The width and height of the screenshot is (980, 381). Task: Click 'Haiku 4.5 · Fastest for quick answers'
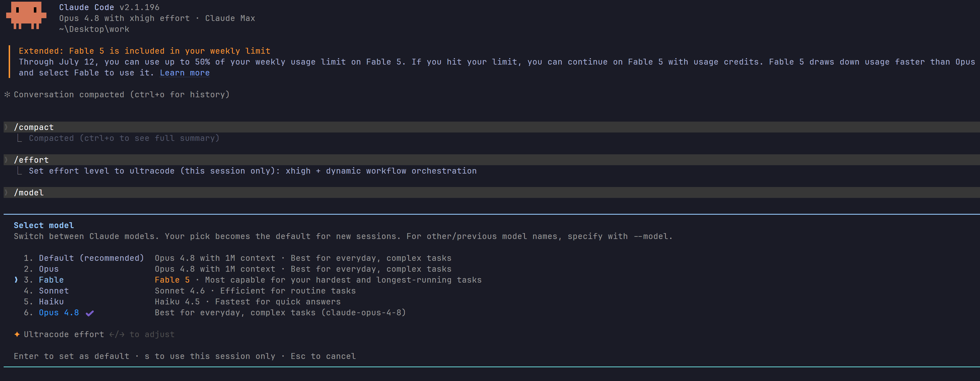[x=248, y=302]
